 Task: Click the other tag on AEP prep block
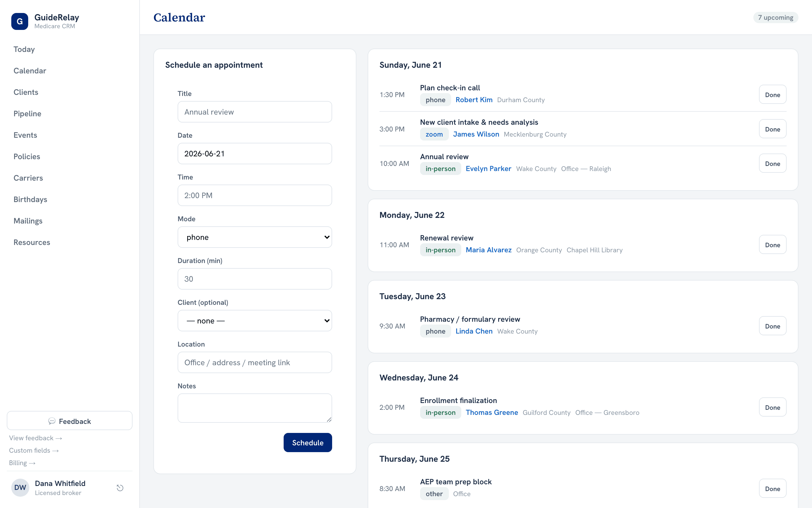[434, 494]
